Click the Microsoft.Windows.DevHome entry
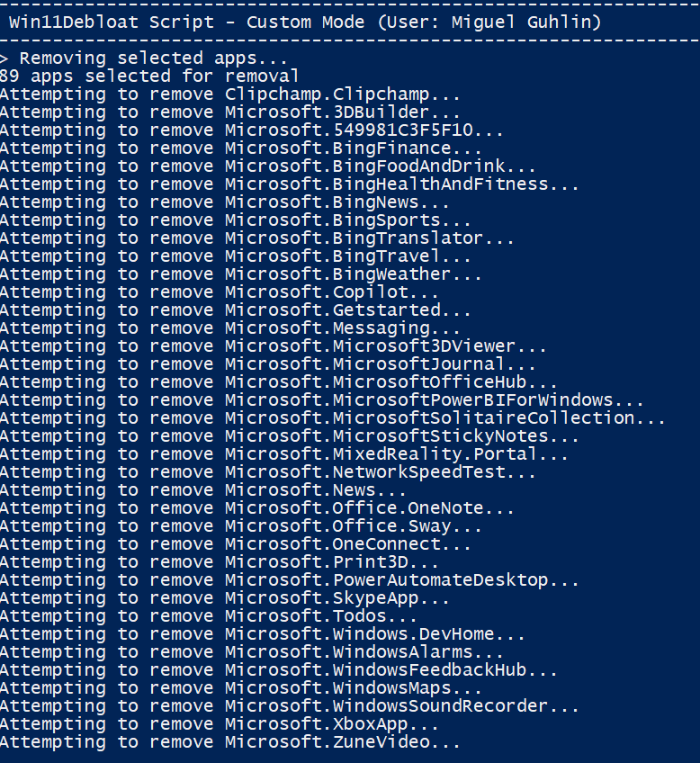This screenshot has width=700, height=763. [263, 634]
